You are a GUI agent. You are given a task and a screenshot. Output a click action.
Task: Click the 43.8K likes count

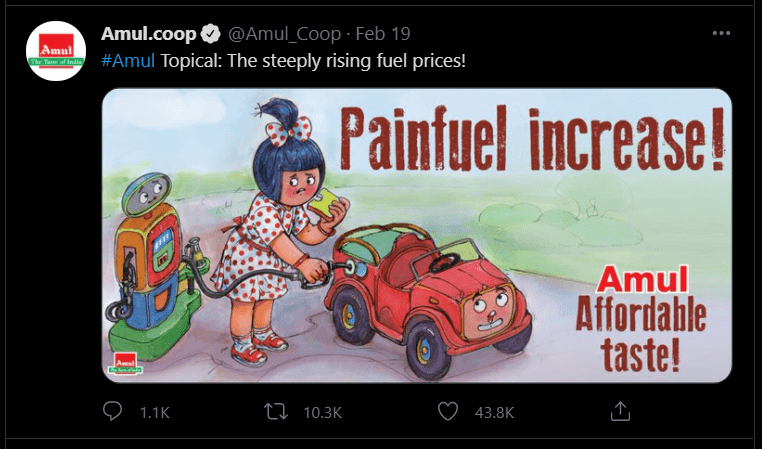pyautogui.click(x=494, y=413)
